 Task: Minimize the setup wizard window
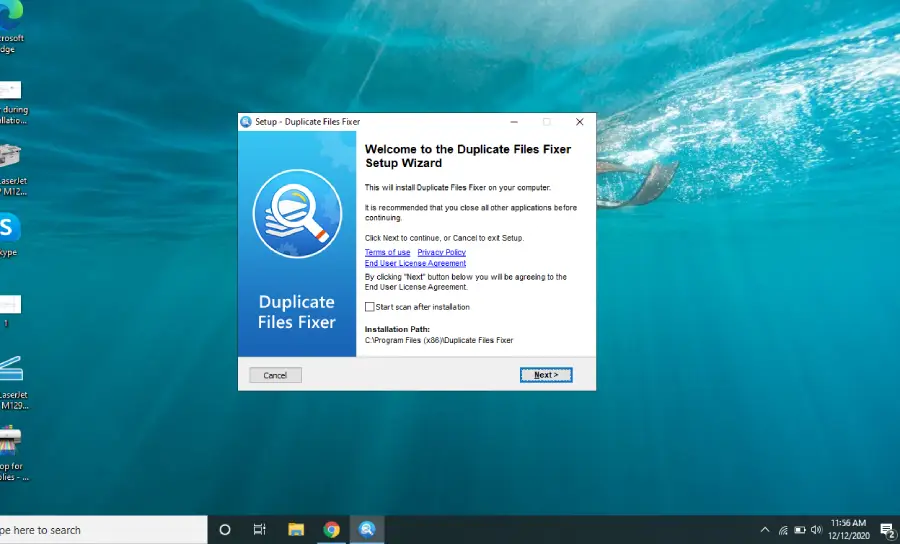pos(514,122)
